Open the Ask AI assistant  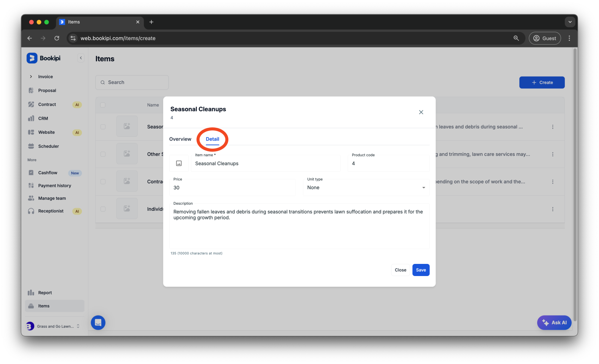point(554,323)
